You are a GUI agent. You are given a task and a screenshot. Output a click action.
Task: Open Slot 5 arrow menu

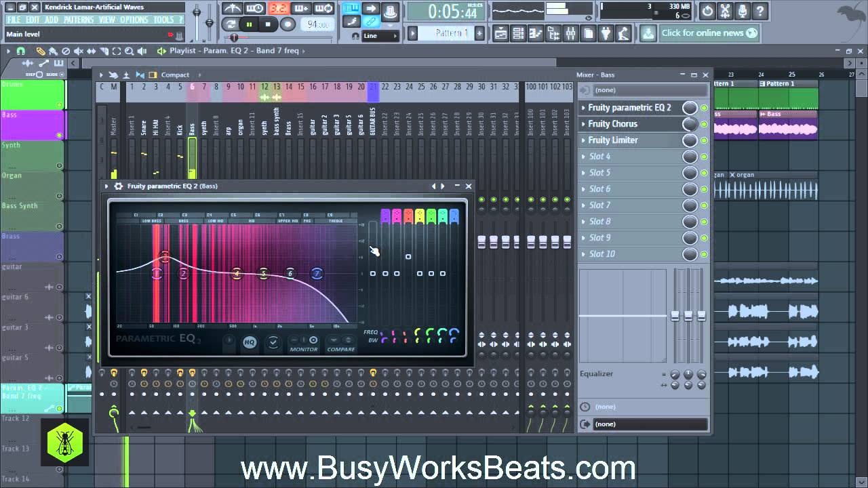coord(583,173)
